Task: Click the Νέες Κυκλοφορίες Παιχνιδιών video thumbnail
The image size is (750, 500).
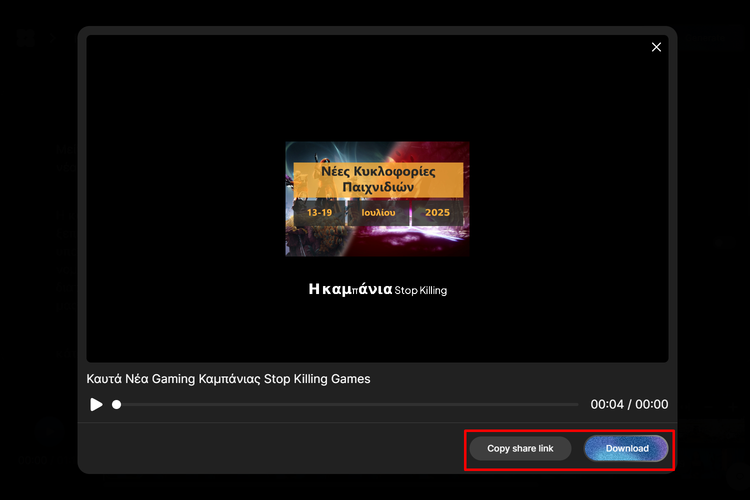Action: click(x=377, y=199)
